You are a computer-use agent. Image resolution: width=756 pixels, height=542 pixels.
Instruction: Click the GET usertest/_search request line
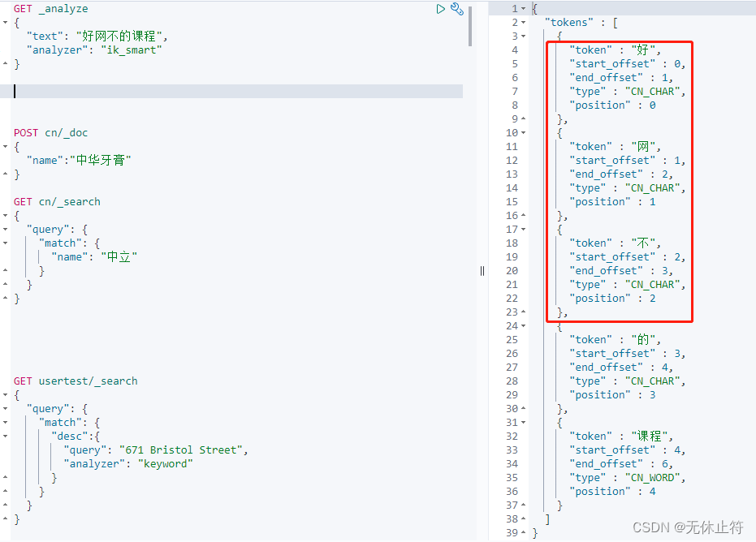point(76,381)
